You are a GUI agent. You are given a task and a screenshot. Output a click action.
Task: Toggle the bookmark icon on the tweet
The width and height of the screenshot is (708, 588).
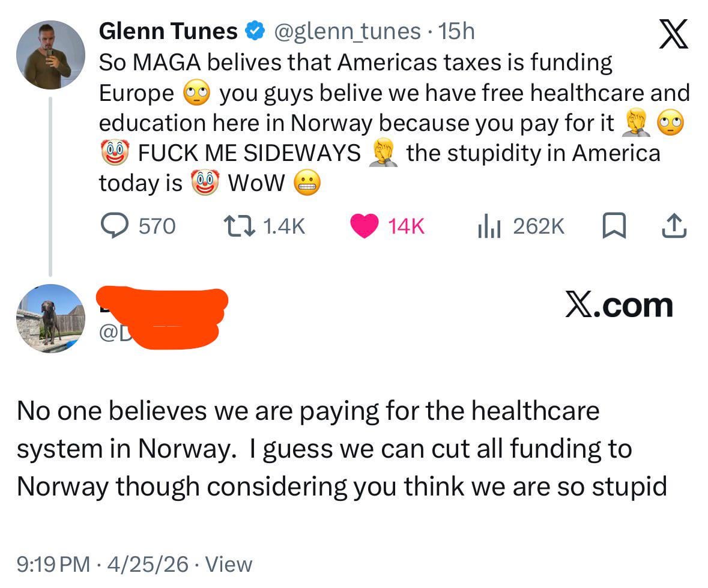click(613, 226)
